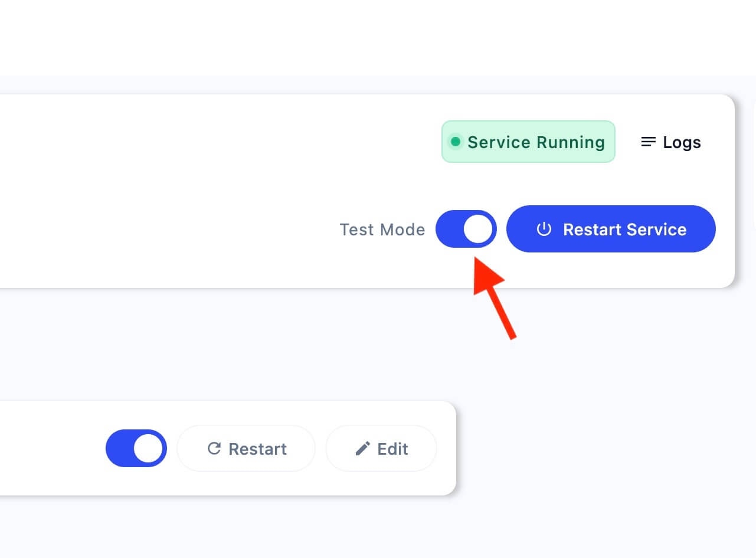Click Restart Service
Image resolution: width=756 pixels, height=558 pixels.
coord(611,229)
